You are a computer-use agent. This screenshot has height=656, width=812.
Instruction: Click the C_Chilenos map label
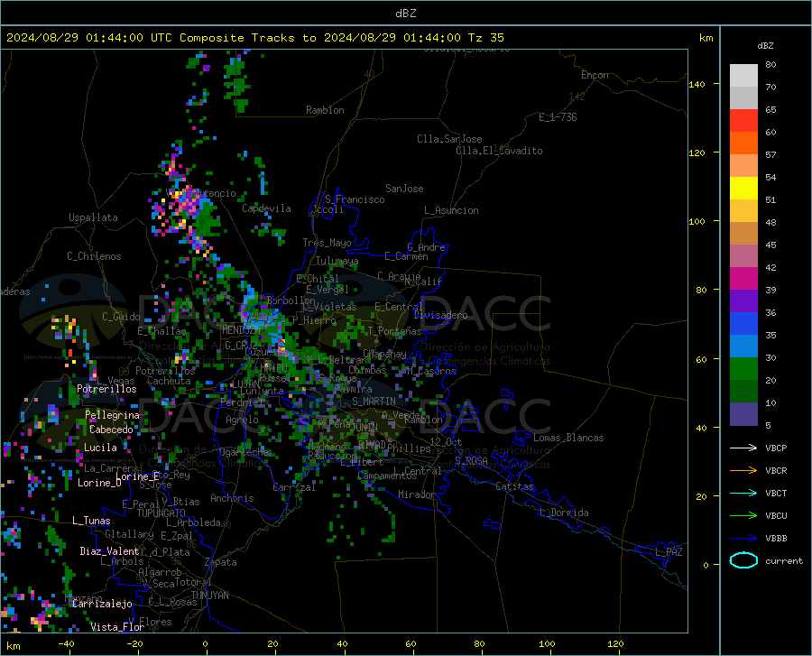[x=94, y=256]
